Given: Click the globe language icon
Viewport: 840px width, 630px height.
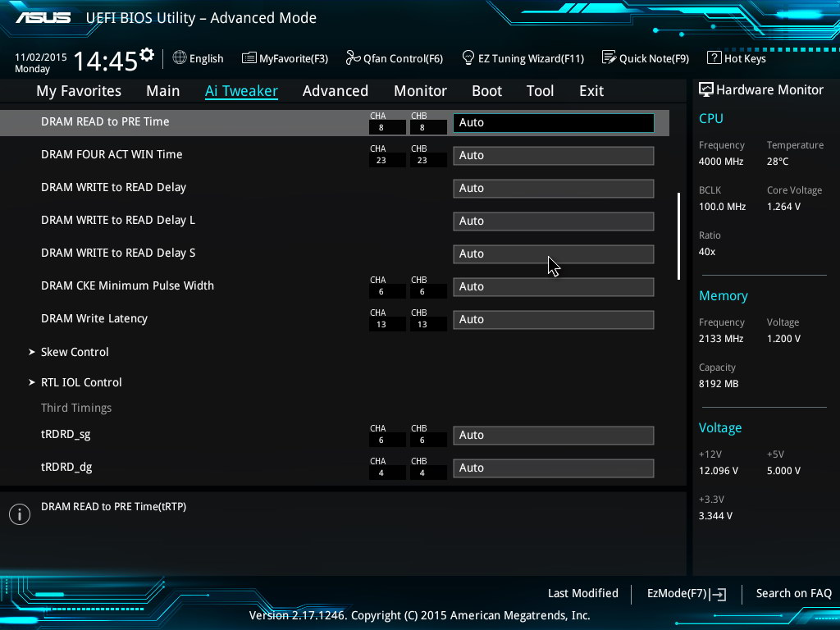Looking at the screenshot, I should [180, 57].
